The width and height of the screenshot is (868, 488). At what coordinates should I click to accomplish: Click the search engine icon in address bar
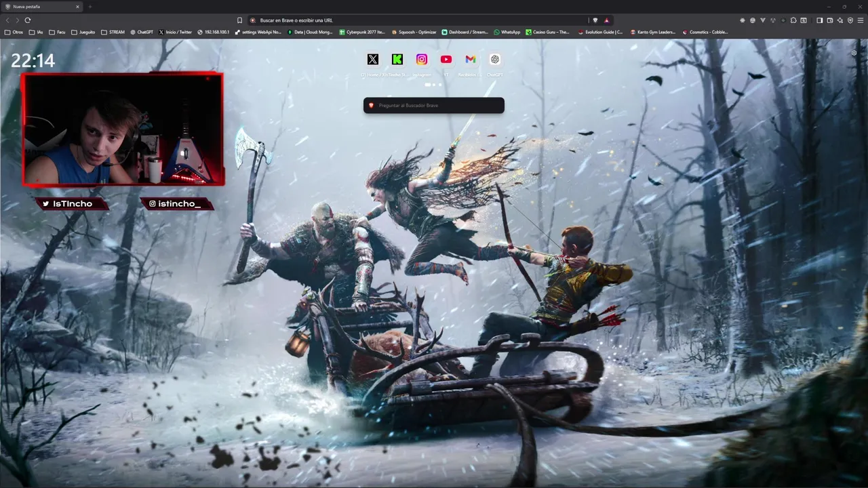click(253, 20)
